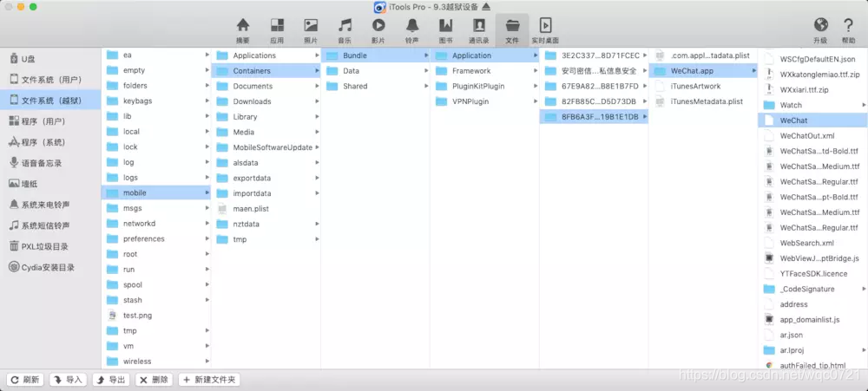Open the 实时桌面 live desktop icon
The width and height of the screenshot is (868, 391).
(x=545, y=30)
